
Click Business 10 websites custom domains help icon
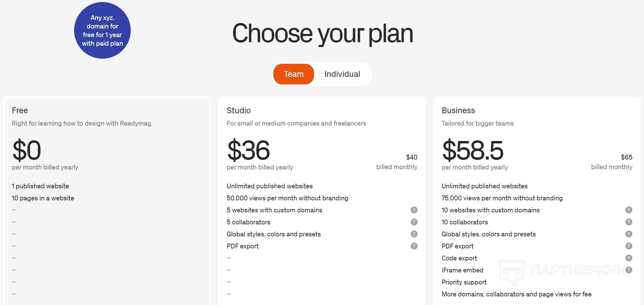tap(629, 210)
